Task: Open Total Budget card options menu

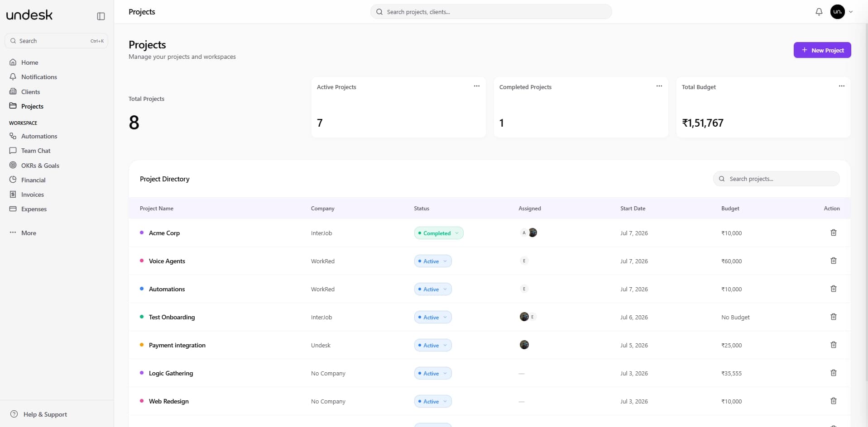Action: click(841, 86)
